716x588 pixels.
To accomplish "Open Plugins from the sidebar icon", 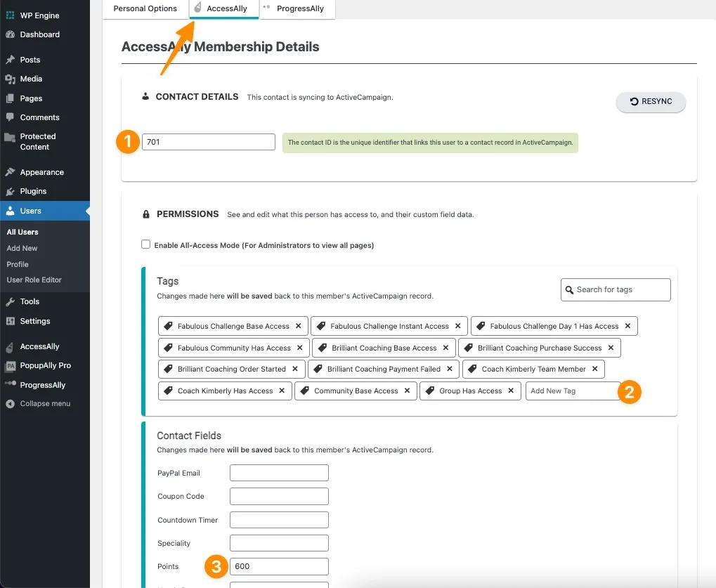I will [x=10, y=191].
